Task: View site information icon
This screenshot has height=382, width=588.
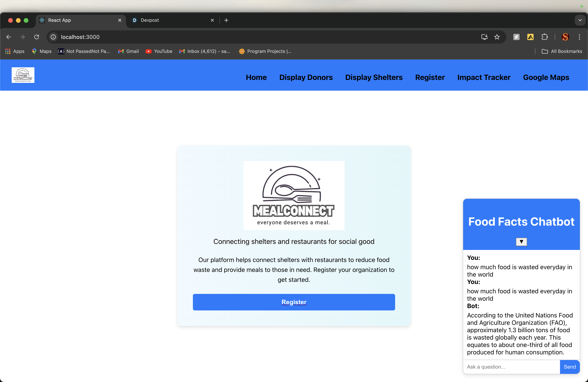Action: coord(53,37)
